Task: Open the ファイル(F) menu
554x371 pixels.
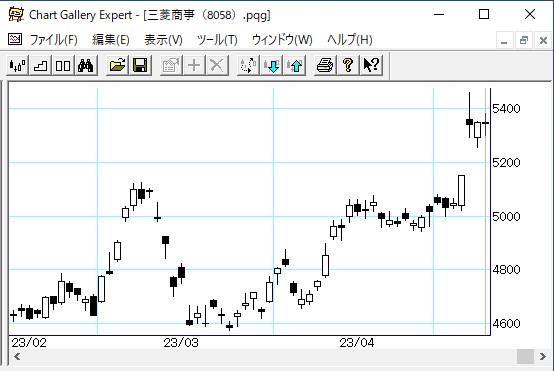Action: [53, 40]
